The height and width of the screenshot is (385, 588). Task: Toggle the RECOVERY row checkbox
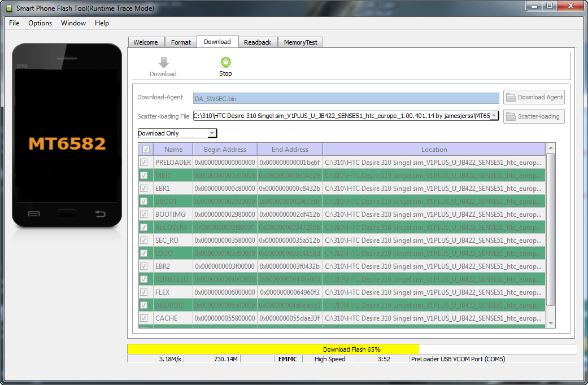[x=143, y=227]
